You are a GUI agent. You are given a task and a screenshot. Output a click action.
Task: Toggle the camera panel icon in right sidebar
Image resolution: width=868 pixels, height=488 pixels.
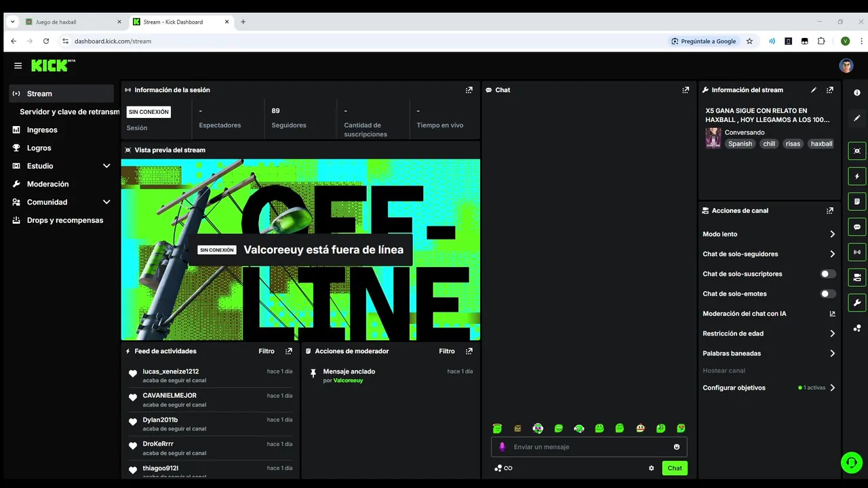857,277
